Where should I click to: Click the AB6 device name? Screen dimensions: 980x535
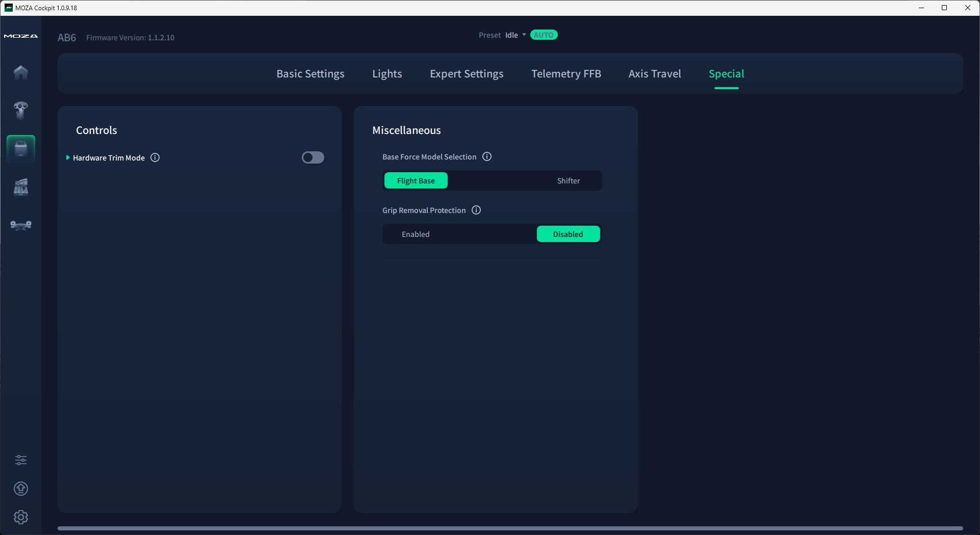[67, 37]
